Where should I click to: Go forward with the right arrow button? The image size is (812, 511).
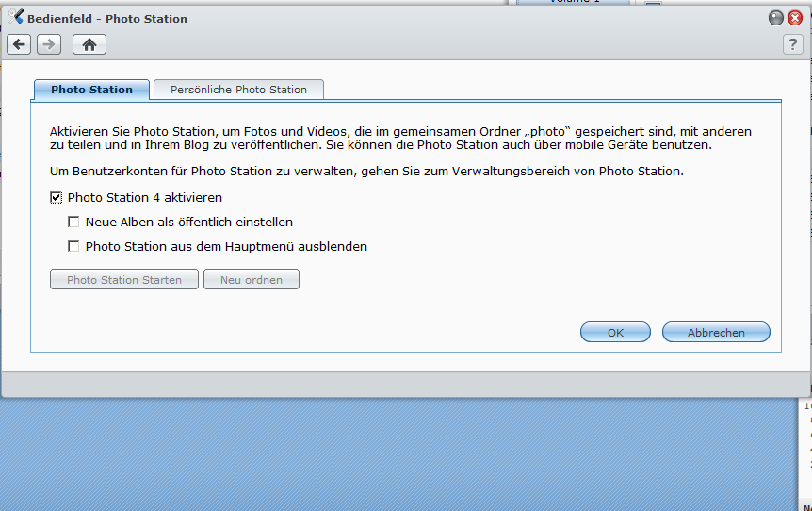coord(49,44)
